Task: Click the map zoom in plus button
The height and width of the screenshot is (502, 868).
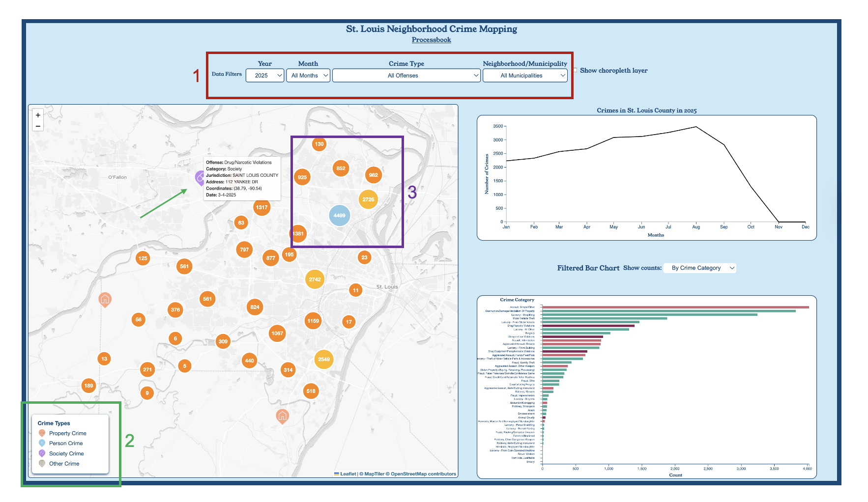Action: pos(38,115)
